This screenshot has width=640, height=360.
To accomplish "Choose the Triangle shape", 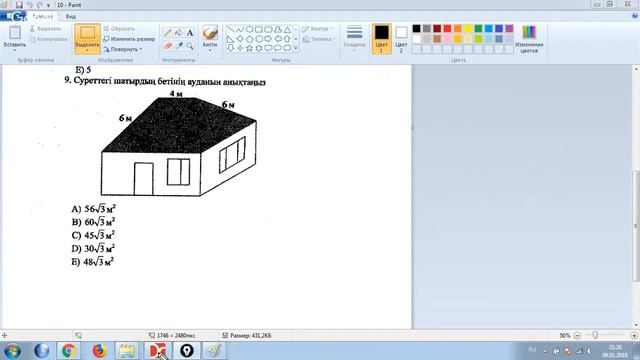I will click(287, 29).
